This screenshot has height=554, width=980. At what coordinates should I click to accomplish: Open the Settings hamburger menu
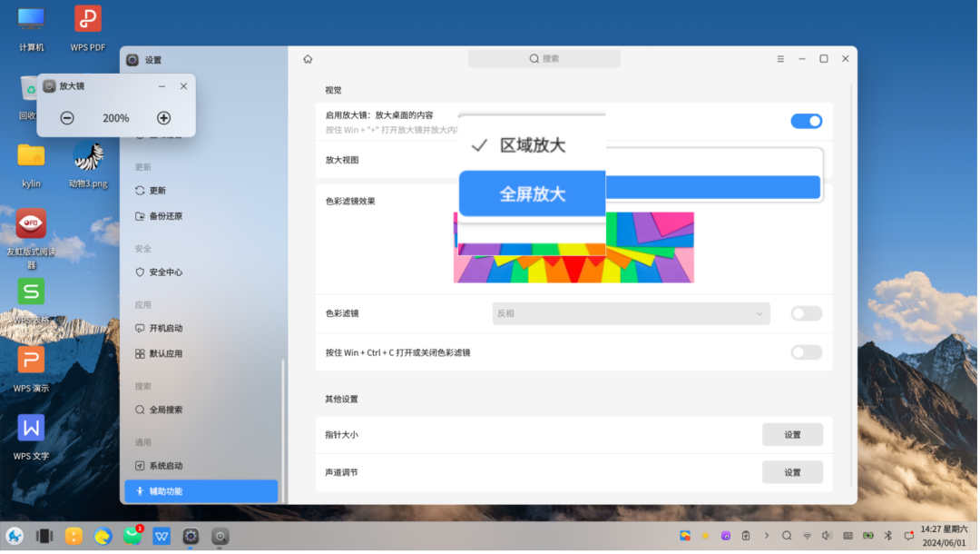click(x=780, y=59)
